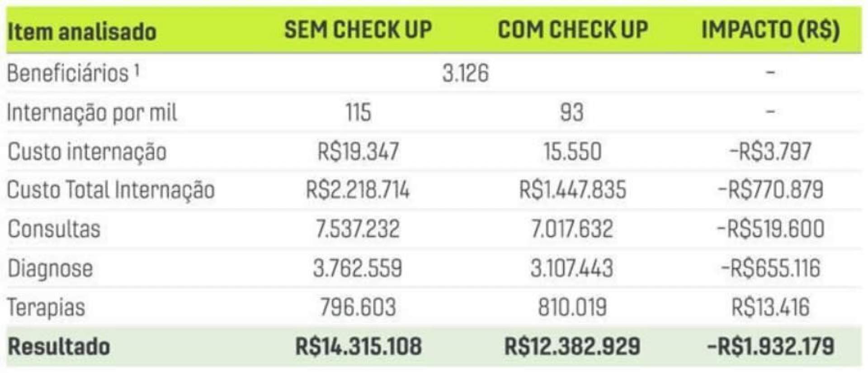Select the 'Consultas' row label

tap(54, 229)
